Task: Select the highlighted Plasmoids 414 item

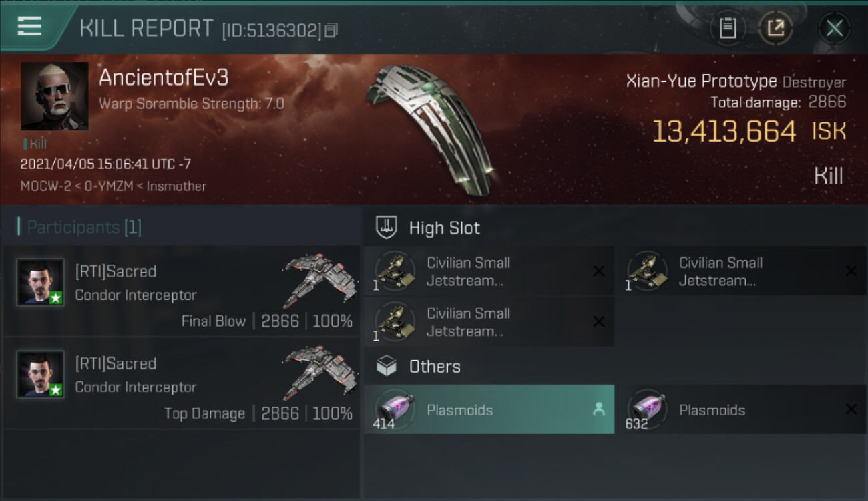Action: (489, 409)
